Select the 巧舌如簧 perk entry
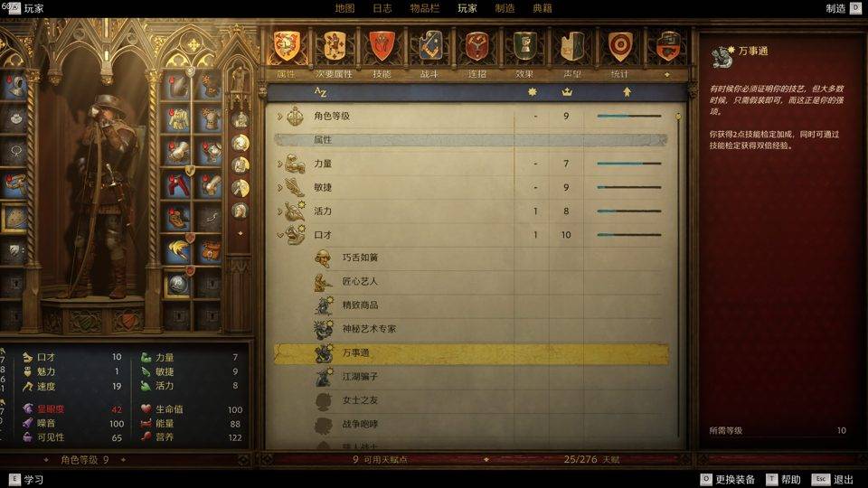The height and width of the screenshot is (488, 868). pos(470,258)
